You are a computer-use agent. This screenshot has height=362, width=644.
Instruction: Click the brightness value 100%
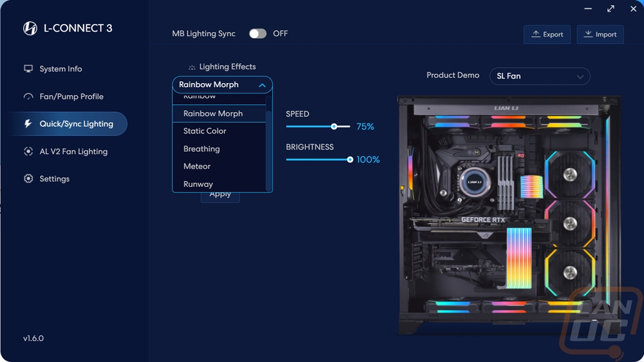[368, 160]
